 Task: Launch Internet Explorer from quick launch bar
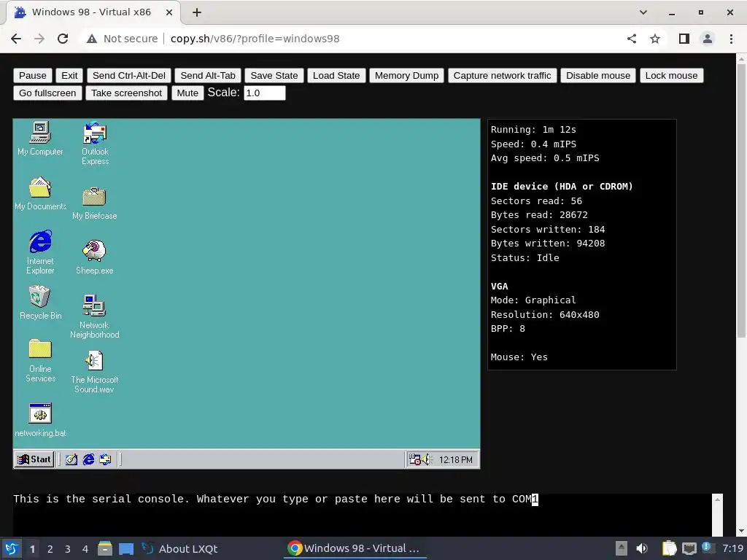[88, 459]
